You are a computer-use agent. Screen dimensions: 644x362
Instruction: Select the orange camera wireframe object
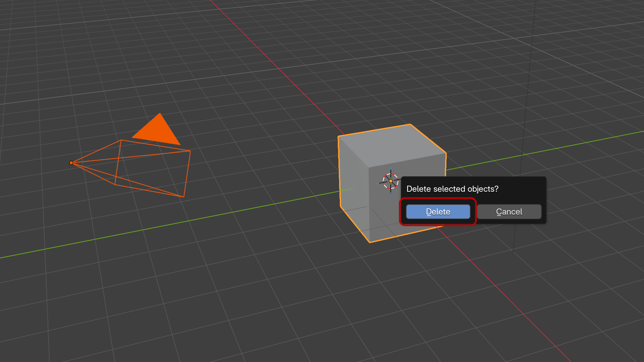coord(130,155)
